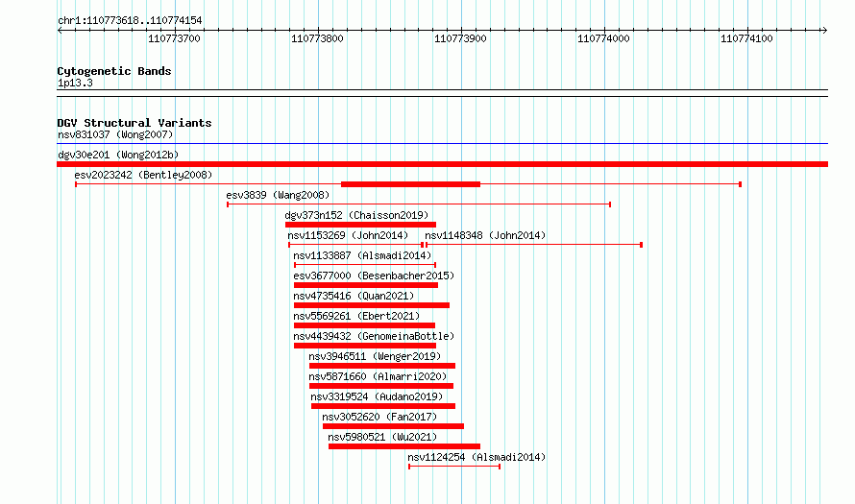Screen dimensions: 855x504
Task: Click the red bar under nsv5871660
Action: (381, 386)
